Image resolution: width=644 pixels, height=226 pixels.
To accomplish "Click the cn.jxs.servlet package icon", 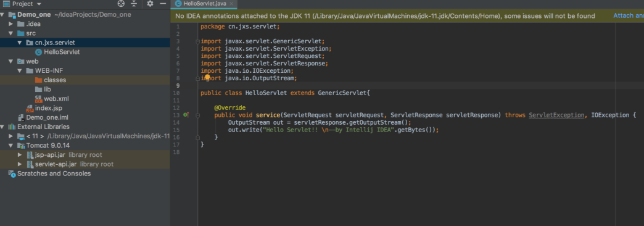I will tap(30, 43).
